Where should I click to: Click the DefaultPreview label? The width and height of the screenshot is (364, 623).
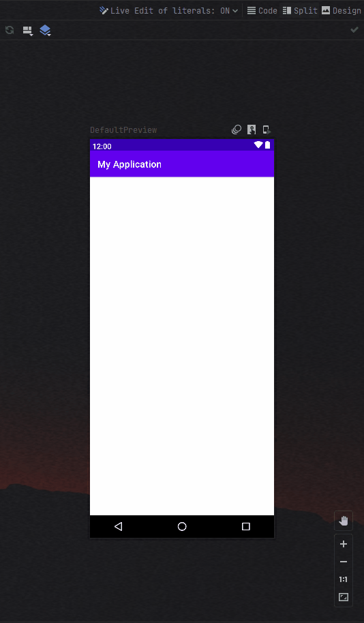point(123,130)
